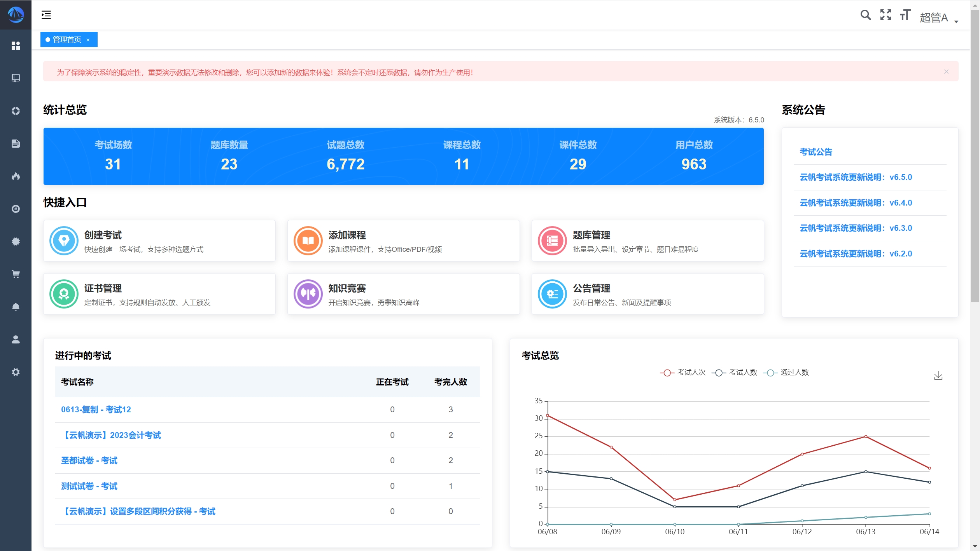Click the 06/13 red data point
The height and width of the screenshot is (551, 980).
click(x=866, y=436)
